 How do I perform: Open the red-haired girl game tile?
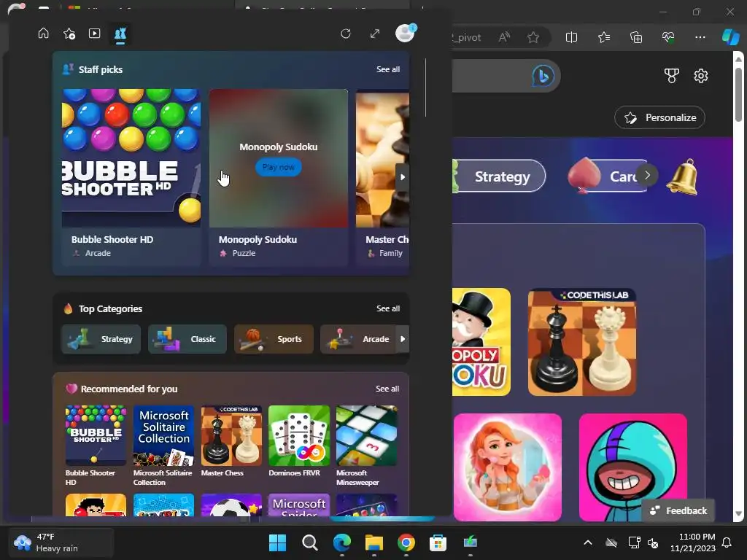508,467
